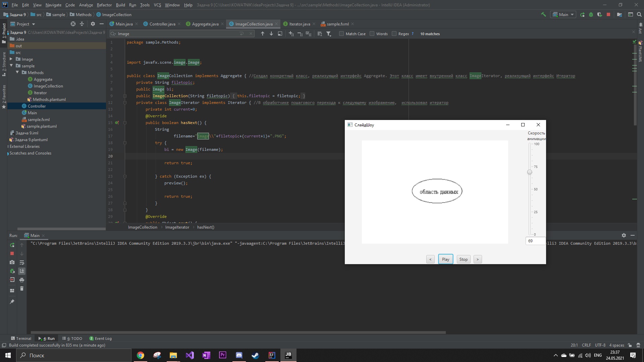Open Run tool window settings gear
The image size is (644, 362).
pyautogui.click(x=624, y=235)
